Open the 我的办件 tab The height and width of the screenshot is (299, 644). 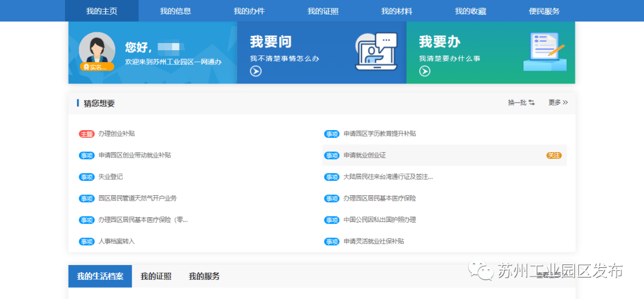249,11
